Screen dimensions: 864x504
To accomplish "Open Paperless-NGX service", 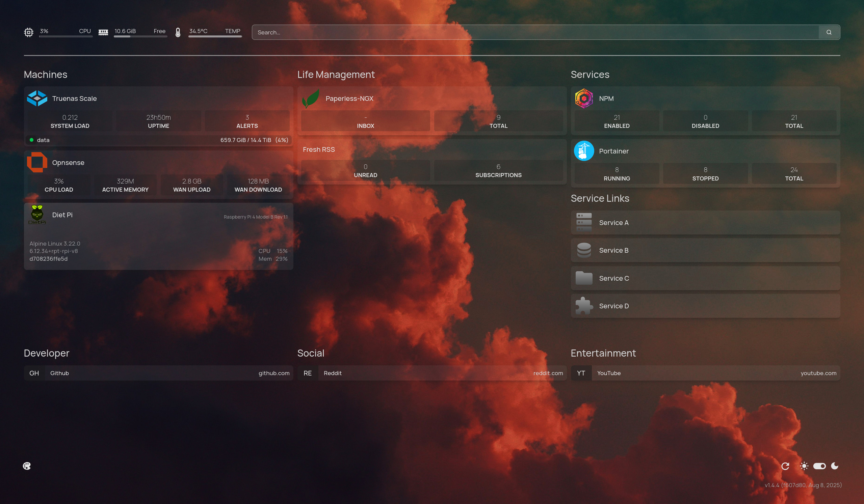I will click(349, 98).
